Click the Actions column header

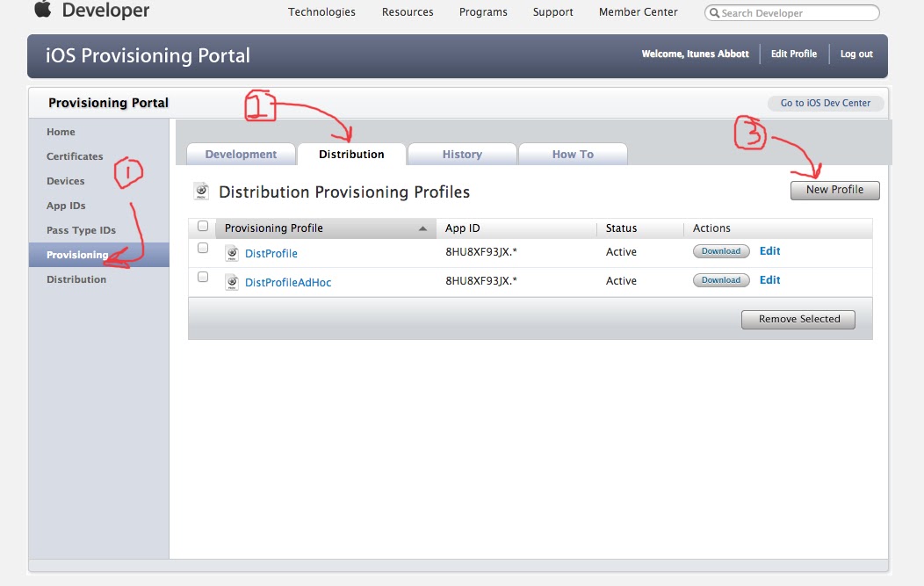(x=711, y=228)
